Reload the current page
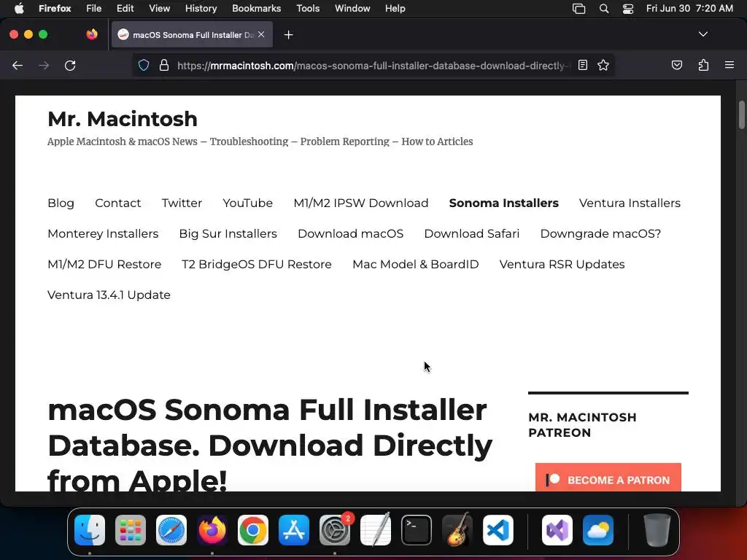The image size is (747, 560). pyautogui.click(x=70, y=65)
